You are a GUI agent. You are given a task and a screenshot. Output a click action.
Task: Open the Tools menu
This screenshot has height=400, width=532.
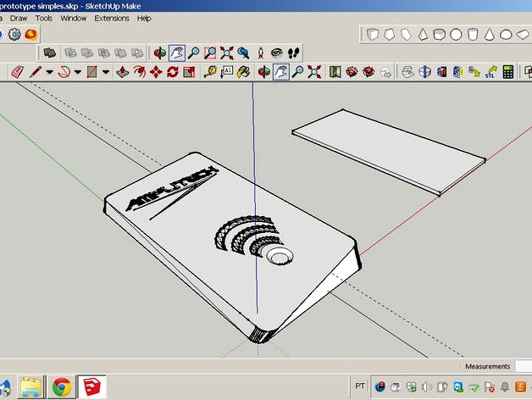44,19
